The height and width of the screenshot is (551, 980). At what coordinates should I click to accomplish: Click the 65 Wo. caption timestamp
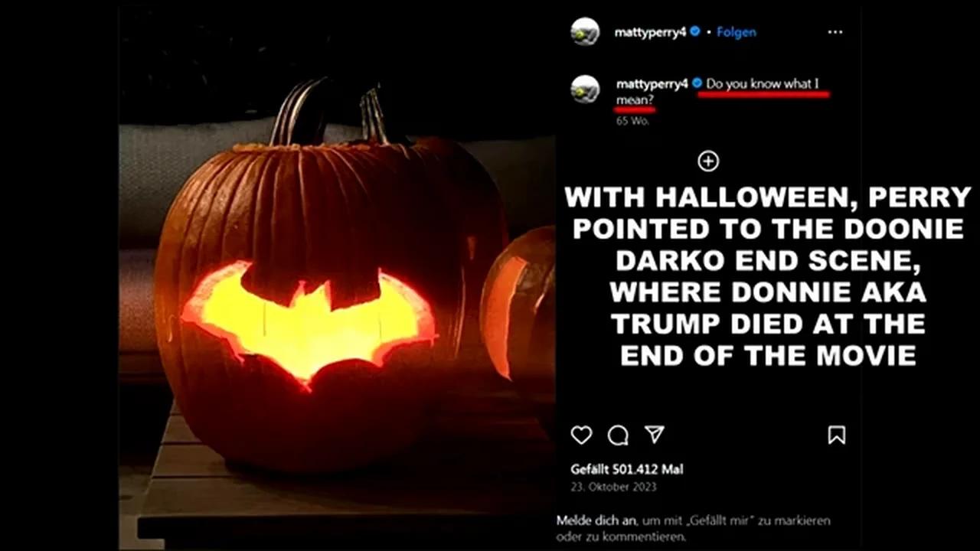[632, 121]
